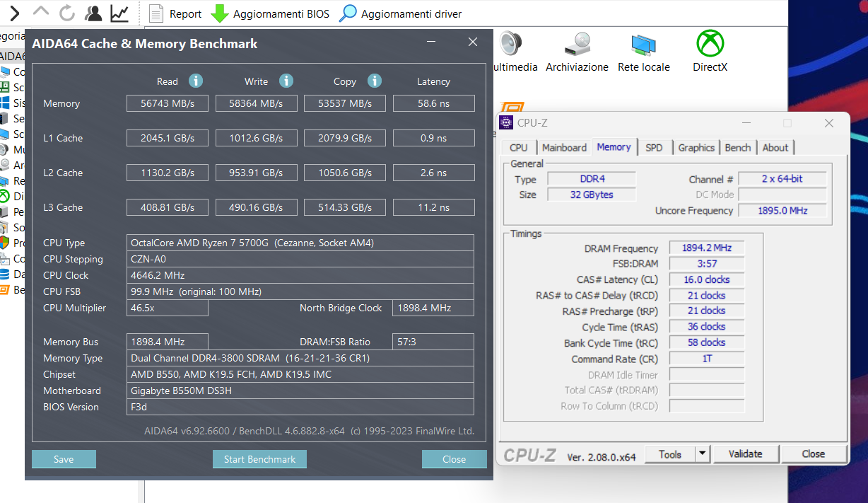Click the CPU-Z Size field 32 GBytes
Viewport: 868px width, 503px height.
(592, 195)
